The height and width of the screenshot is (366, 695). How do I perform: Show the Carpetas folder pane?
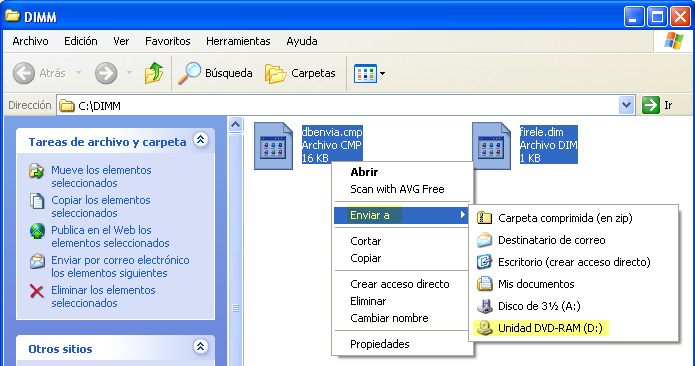[x=300, y=73]
